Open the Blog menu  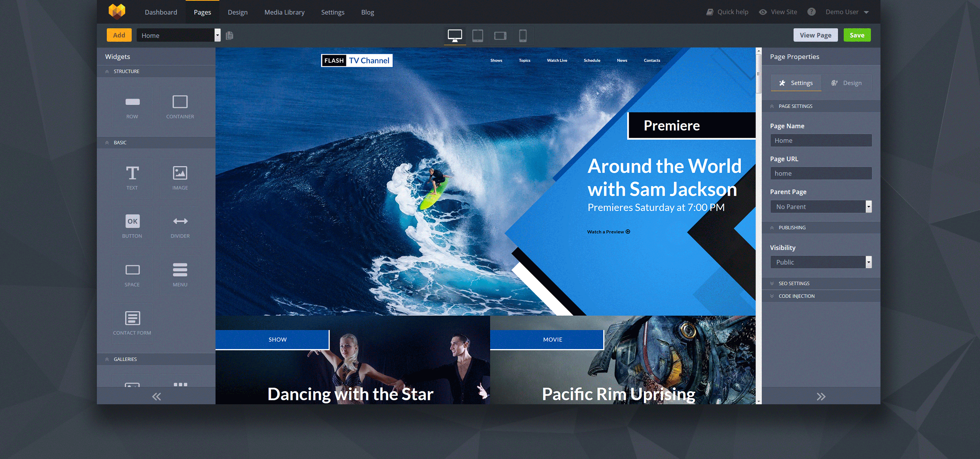tap(367, 12)
